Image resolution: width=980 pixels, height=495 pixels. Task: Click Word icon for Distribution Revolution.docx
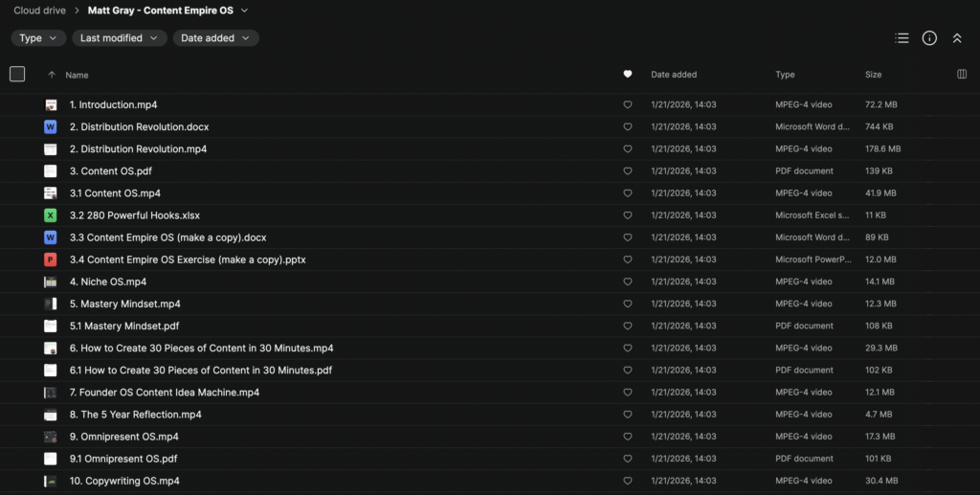(x=51, y=126)
